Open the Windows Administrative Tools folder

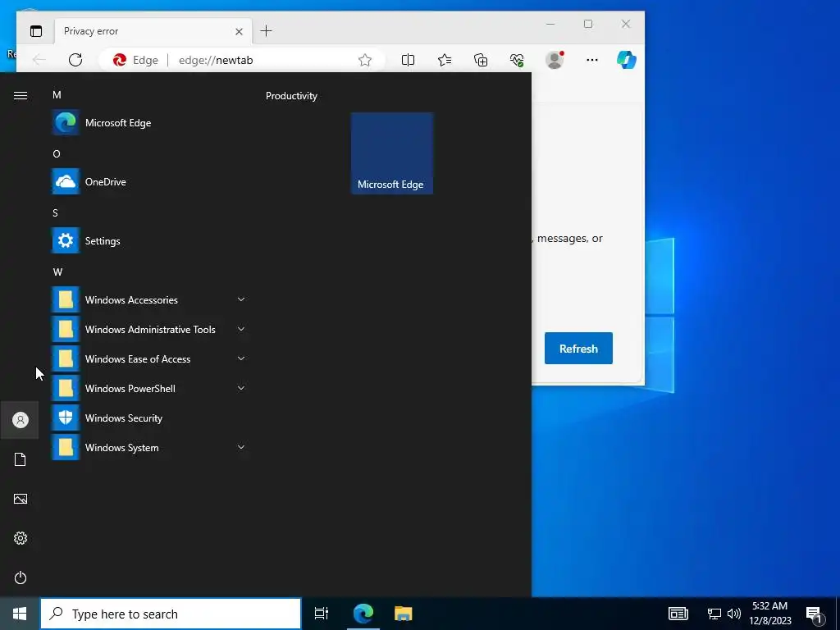[149, 329]
